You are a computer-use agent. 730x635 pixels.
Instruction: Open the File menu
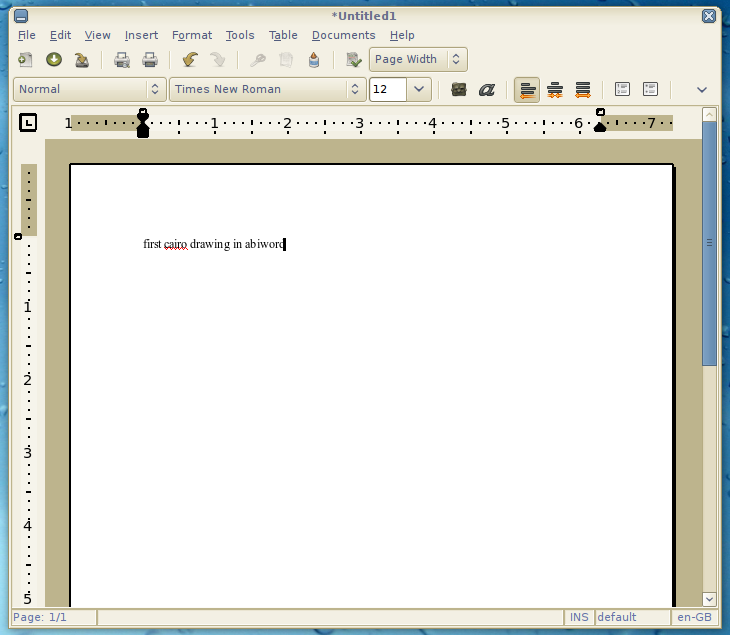pyautogui.click(x=27, y=35)
